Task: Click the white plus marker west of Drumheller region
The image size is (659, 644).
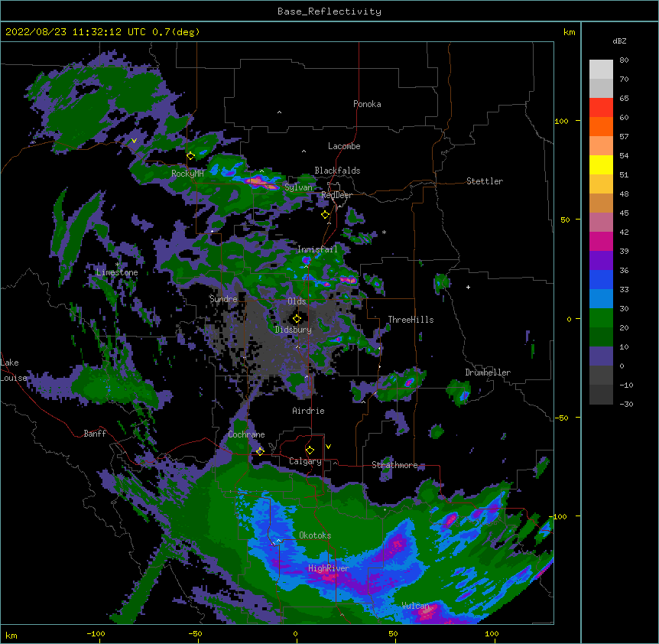Action: click(468, 287)
